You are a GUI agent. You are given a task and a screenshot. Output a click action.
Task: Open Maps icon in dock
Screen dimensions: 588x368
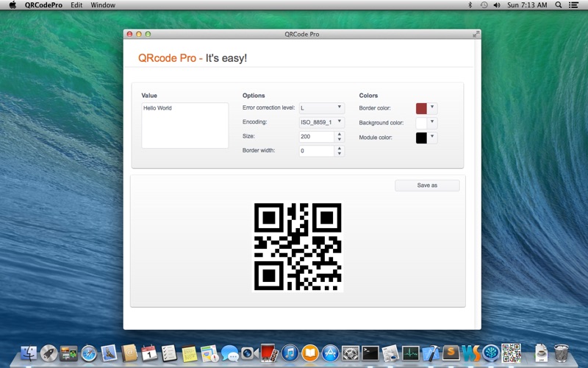[x=209, y=353]
